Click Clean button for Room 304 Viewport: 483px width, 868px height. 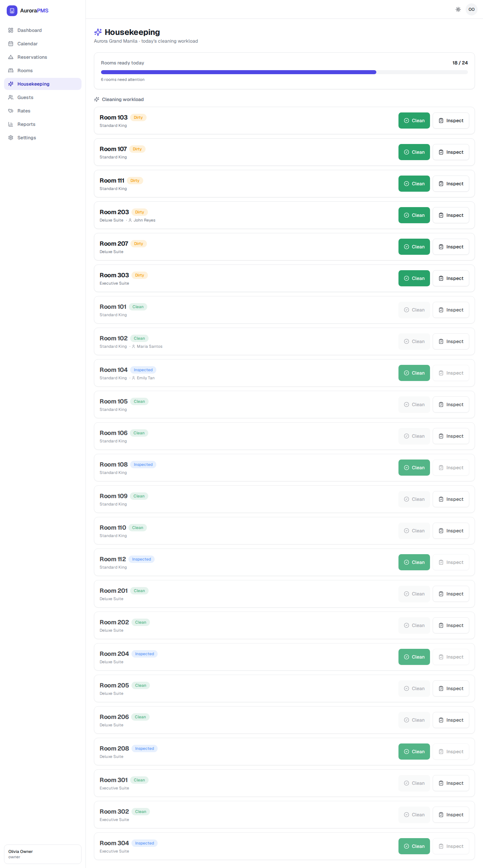[414, 847]
